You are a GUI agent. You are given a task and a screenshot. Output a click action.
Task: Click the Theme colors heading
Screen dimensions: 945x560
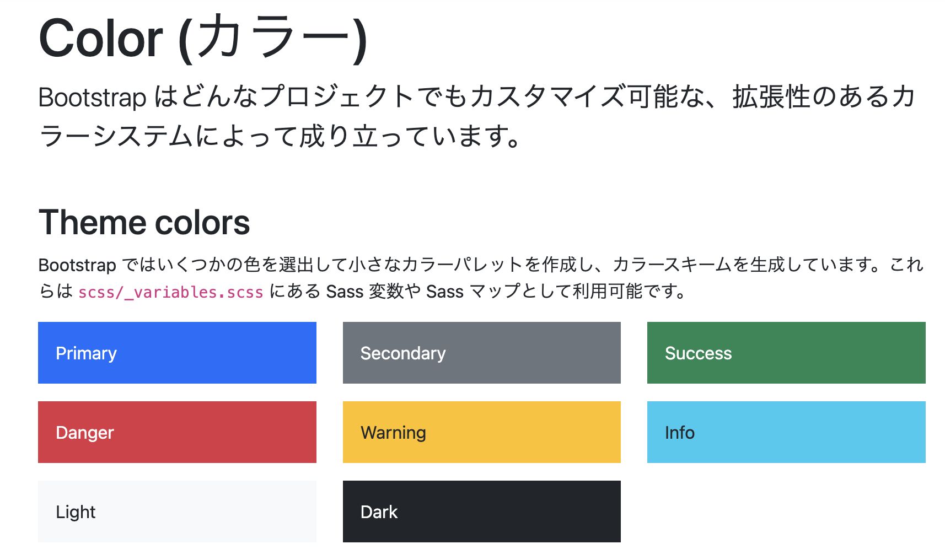coord(144,223)
